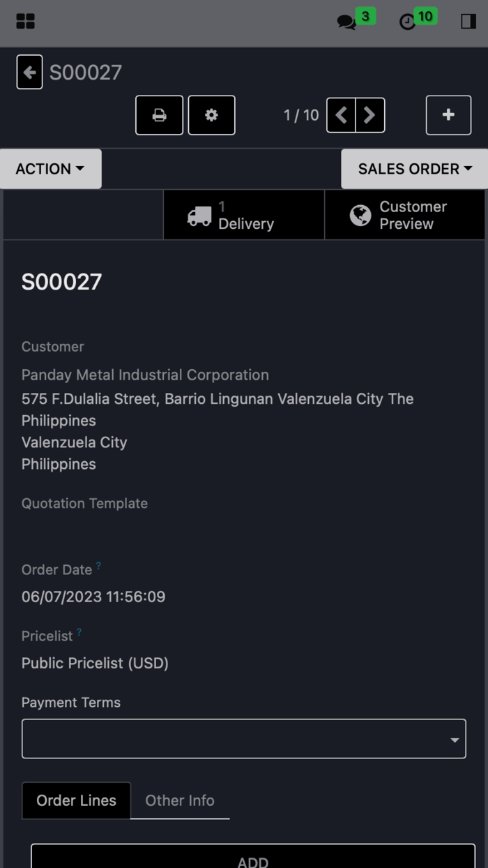Image resolution: width=488 pixels, height=868 pixels.
Task: Open Panday Metal Industrial Corporation customer
Action: tap(145, 375)
